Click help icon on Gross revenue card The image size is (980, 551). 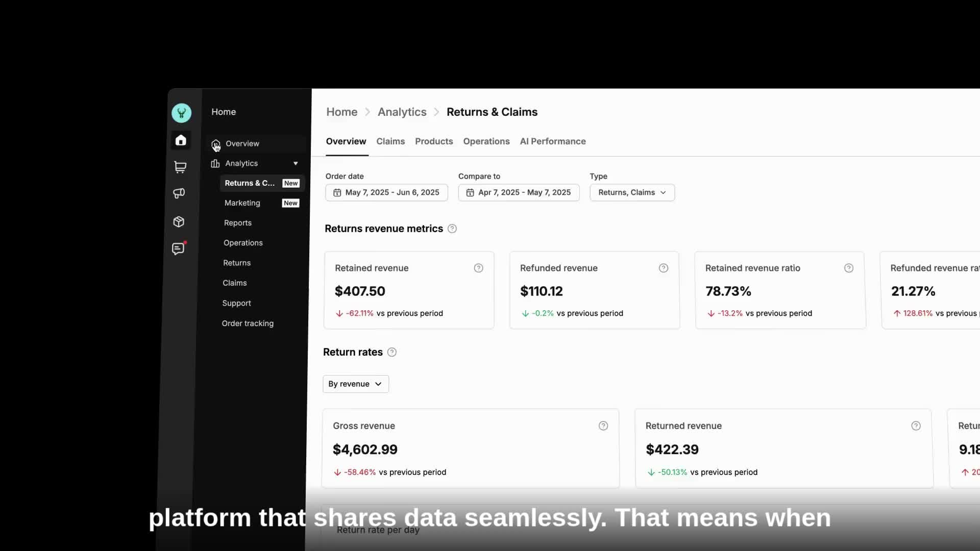tap(603, 425)
